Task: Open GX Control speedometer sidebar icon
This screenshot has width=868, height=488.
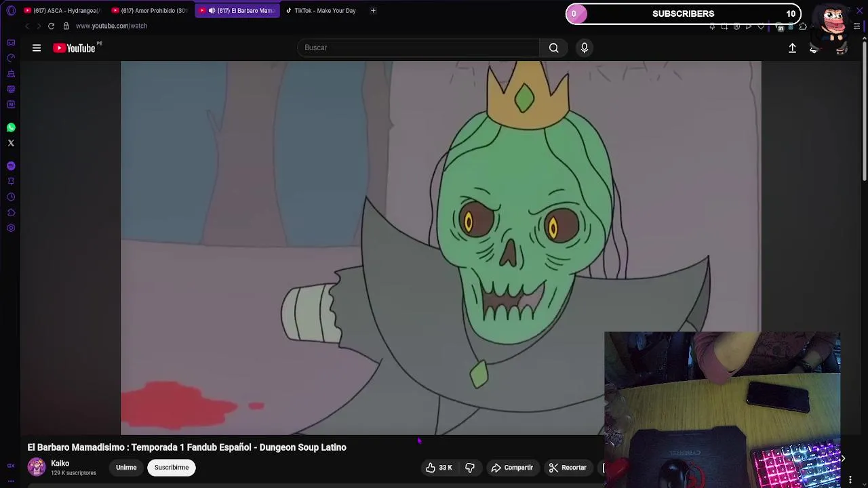Action: [x=11, y=58]
